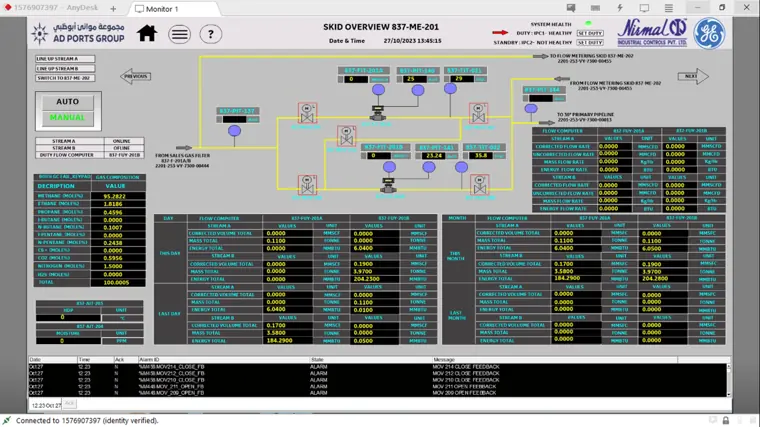Toggle gray square beside 837-PIT-141 value

pos(419,156)
